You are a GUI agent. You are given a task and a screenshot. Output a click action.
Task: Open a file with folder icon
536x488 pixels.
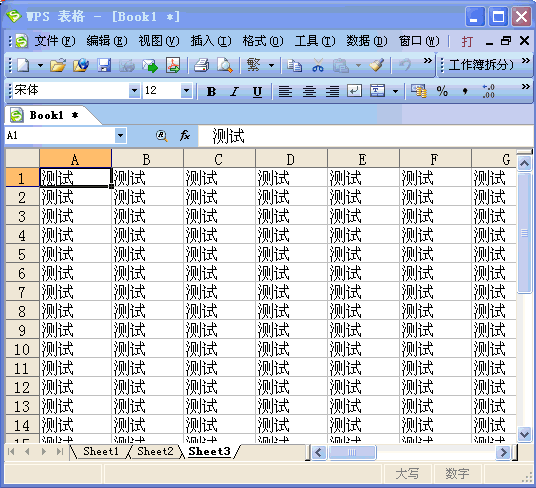[x=58, y=65]
